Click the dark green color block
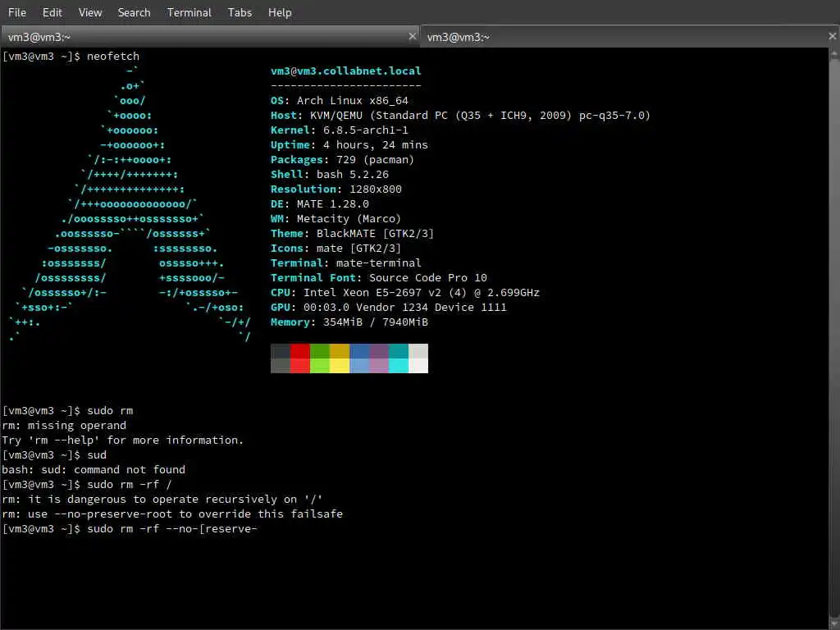The height and width of the screenshot is (630, 840). 320,351
